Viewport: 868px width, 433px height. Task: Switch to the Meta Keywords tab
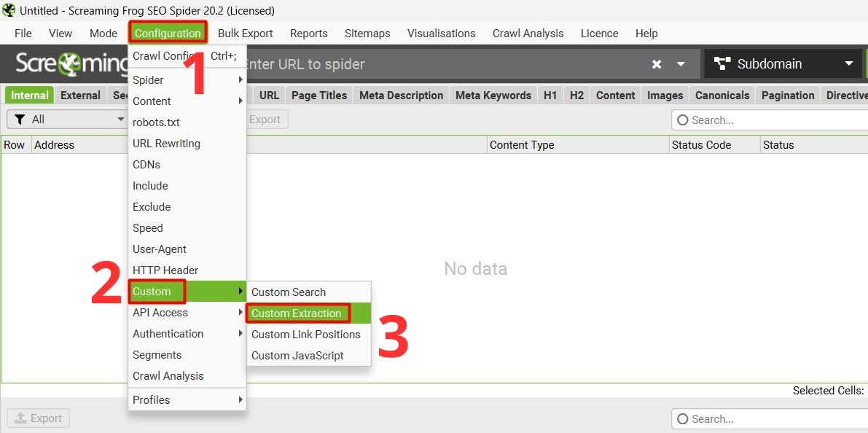pyautogui.click(x=493, y=95)
